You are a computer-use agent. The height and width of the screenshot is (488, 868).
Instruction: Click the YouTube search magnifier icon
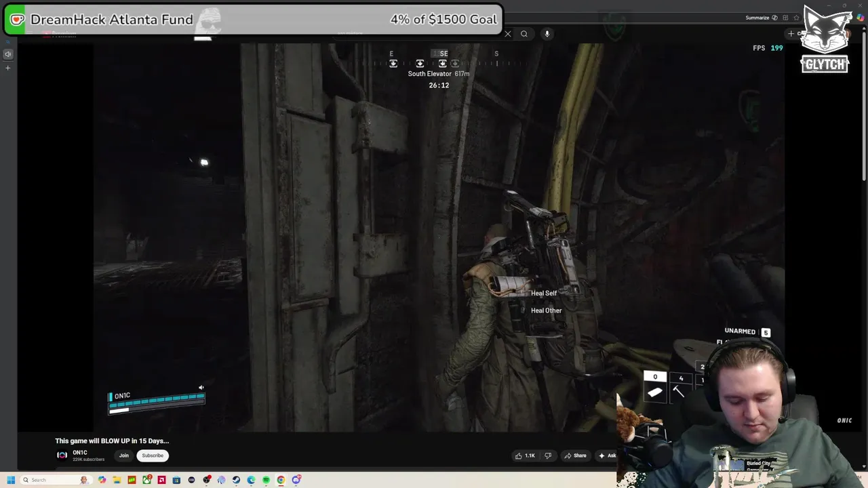pyautogui.click(x=524, y=34)
